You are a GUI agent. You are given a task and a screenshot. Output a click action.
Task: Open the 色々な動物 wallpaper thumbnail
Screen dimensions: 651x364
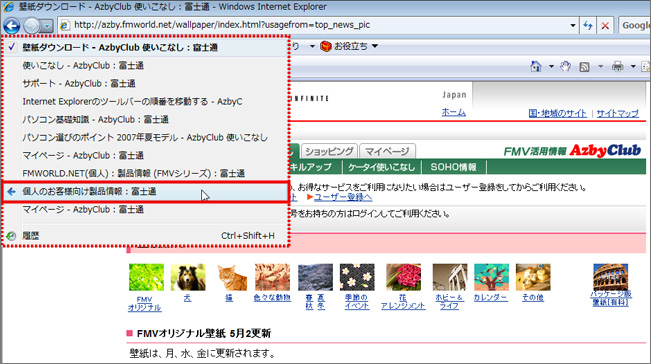[272, 277]
